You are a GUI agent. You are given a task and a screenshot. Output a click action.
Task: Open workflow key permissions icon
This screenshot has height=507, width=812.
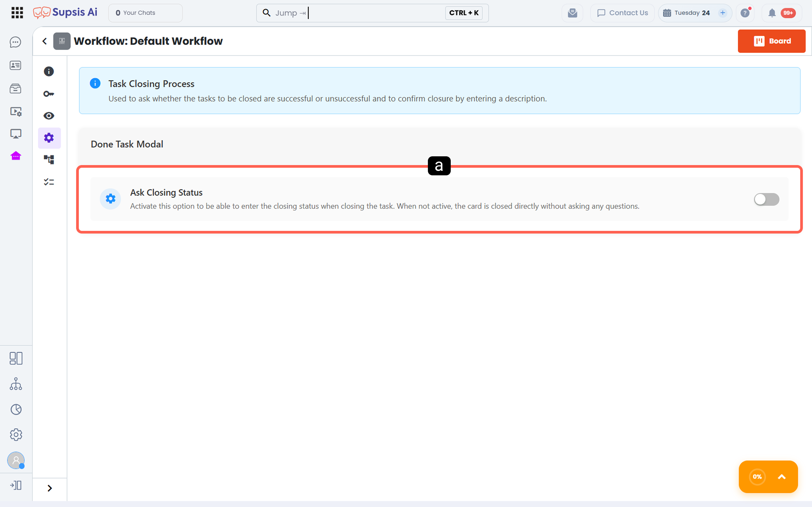49,94
